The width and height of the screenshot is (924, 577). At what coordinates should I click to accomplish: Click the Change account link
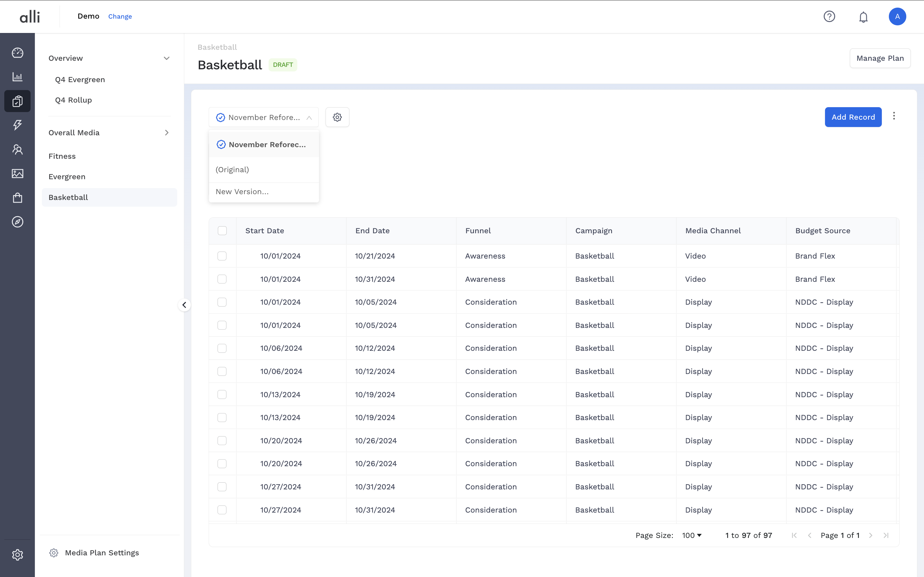point(120,16)
